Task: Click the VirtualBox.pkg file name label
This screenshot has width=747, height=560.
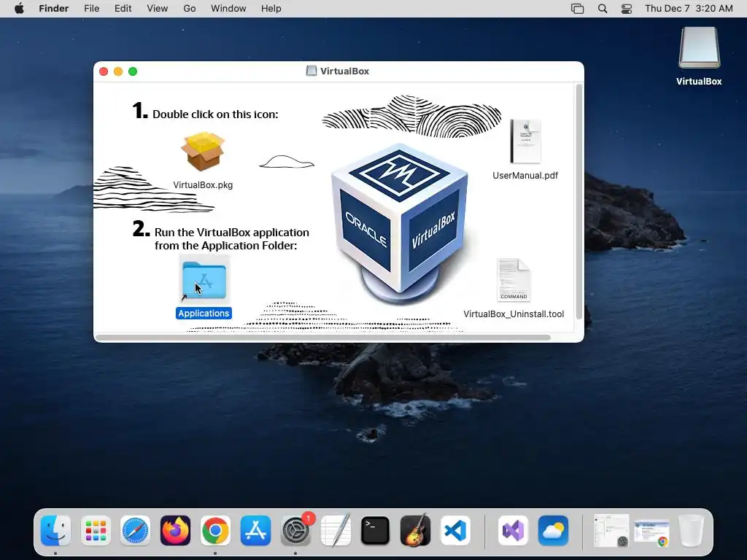Action: pyautogui.click(x=203, y=184)
